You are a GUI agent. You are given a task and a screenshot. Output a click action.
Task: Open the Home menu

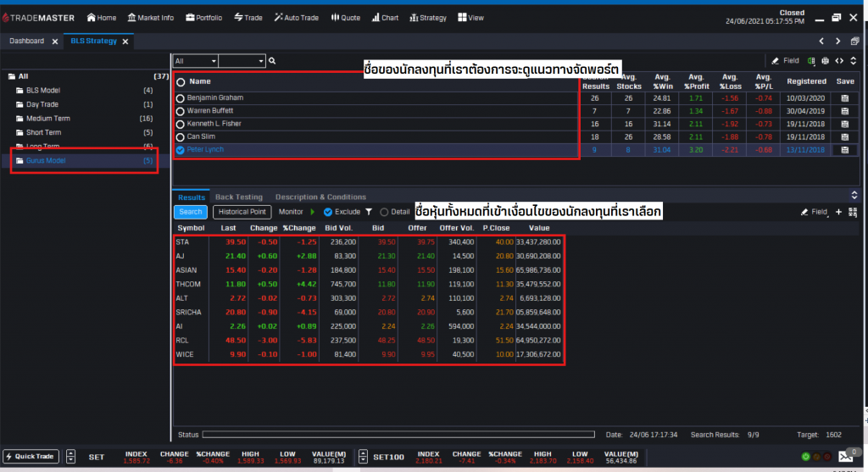(102, 18)
